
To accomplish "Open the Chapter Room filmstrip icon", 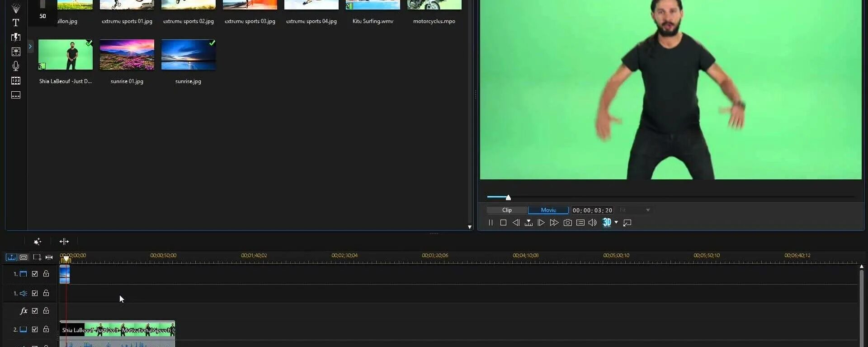I will [x=16, y=80].
